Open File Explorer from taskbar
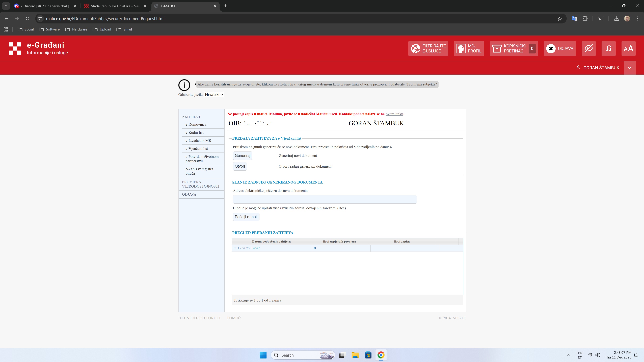Viewport: 644px width, 362px height. coord(355,355)
